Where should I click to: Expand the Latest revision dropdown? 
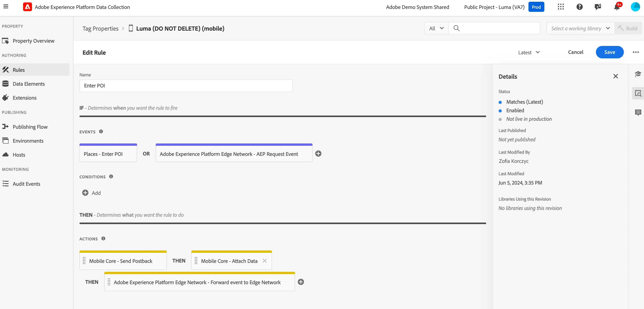click(x=529, y=53)
